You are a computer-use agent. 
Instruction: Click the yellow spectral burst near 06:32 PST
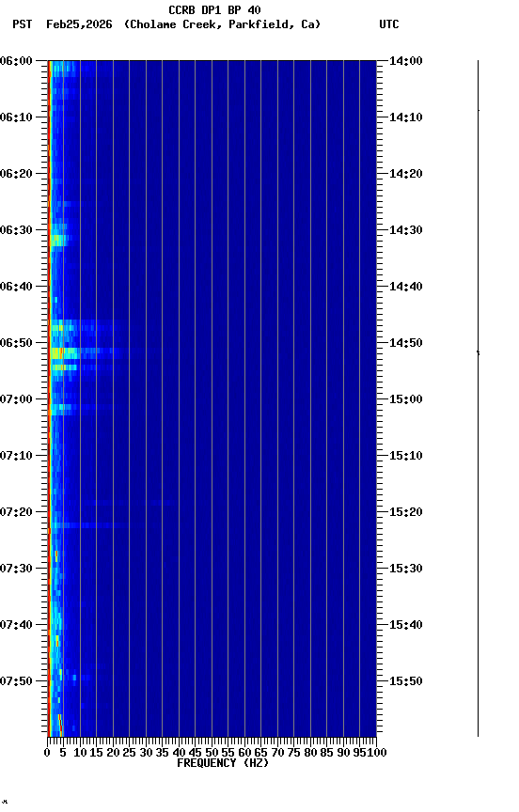58,241
